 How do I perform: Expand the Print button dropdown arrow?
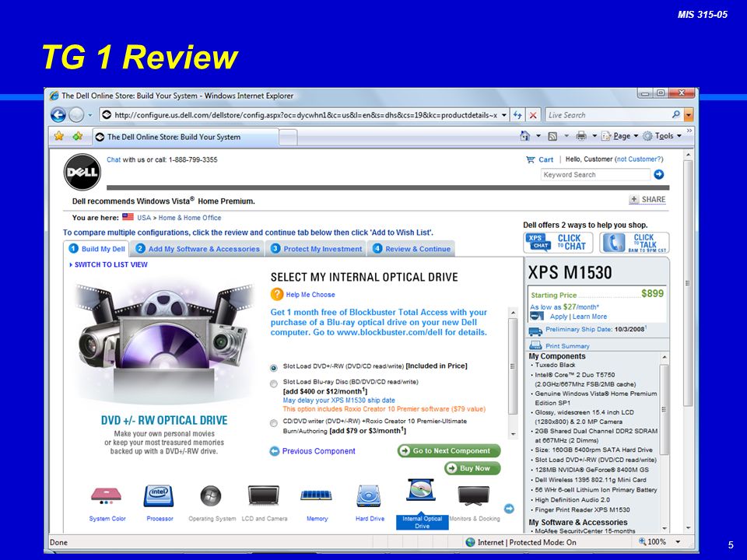(594, 136)
